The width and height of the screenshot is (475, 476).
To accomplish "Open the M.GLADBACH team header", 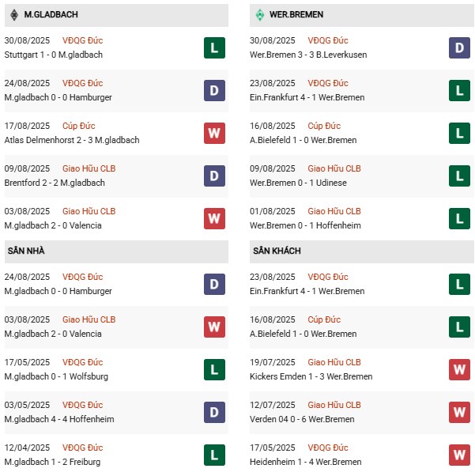I will pyautogui.click(x=116, y=15).
